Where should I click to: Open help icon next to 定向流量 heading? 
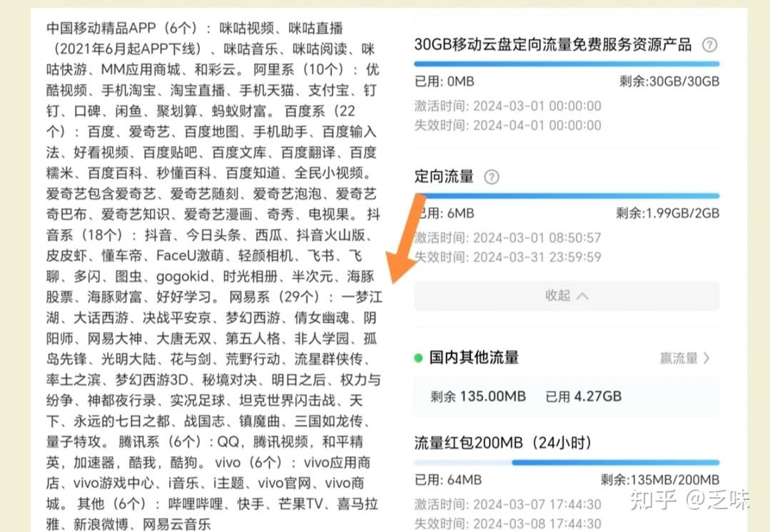click(x=492, y=177)
